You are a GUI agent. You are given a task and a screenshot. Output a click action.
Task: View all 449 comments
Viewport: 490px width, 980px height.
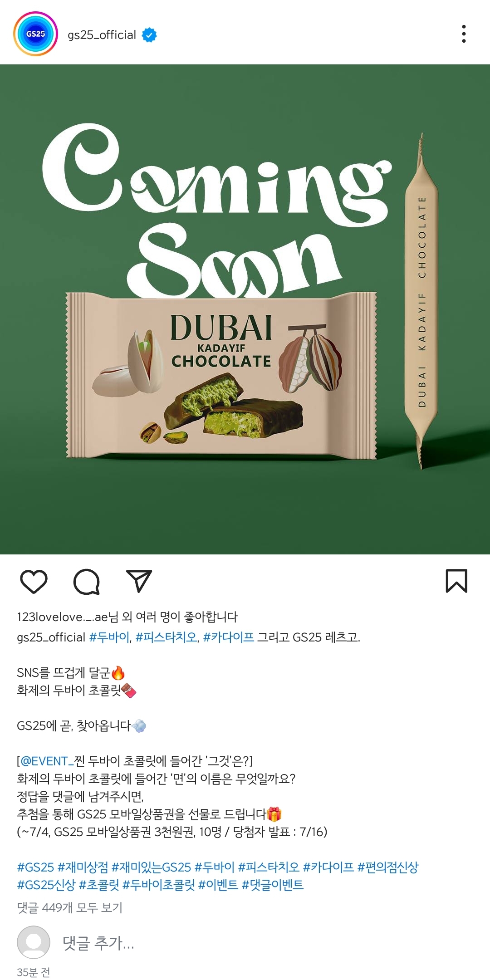click(69, 907)
